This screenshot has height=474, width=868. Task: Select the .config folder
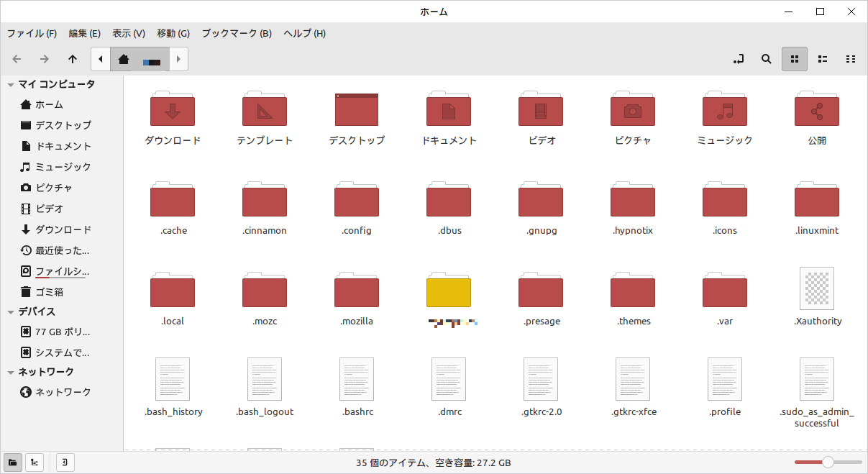tap(357, 199)
